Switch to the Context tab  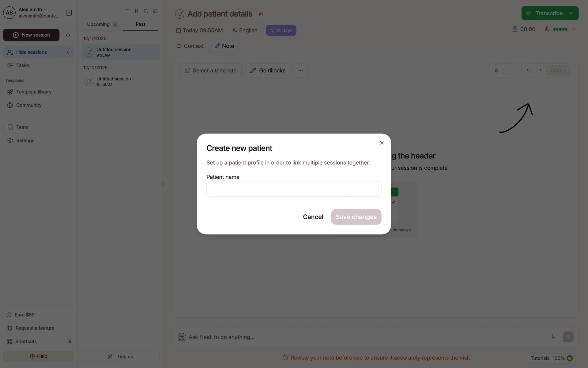point(190,46)
